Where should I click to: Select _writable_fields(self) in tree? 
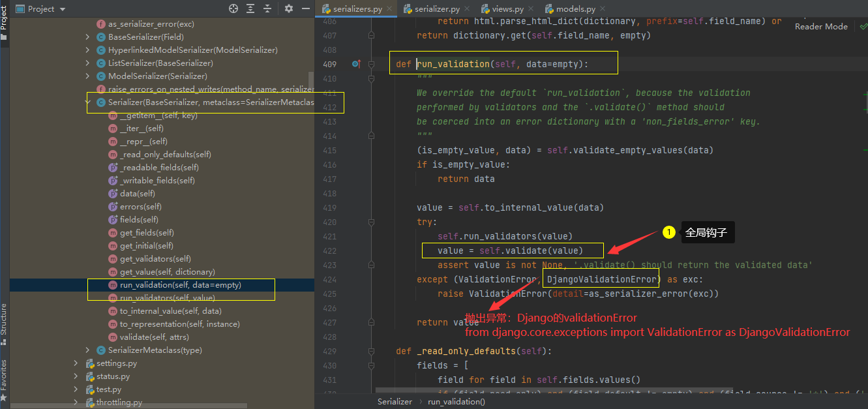(x=157, y=181)
